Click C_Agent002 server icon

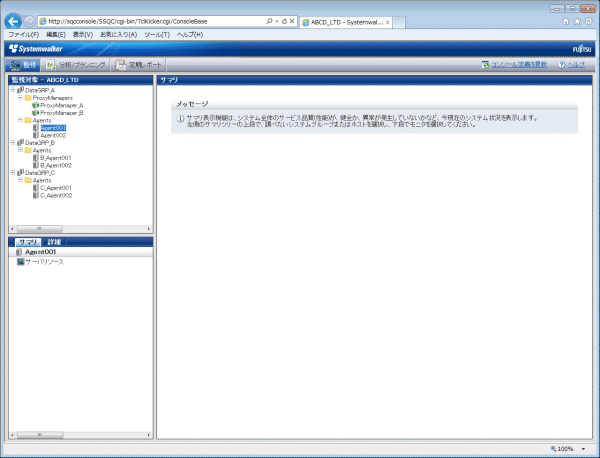coord(36,195)
